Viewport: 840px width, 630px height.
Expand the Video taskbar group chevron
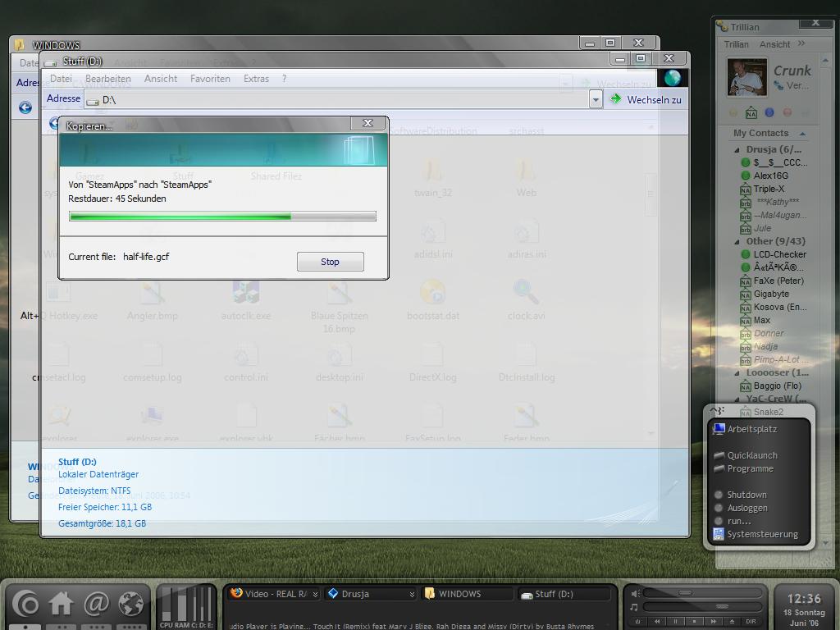coord(316,594)
